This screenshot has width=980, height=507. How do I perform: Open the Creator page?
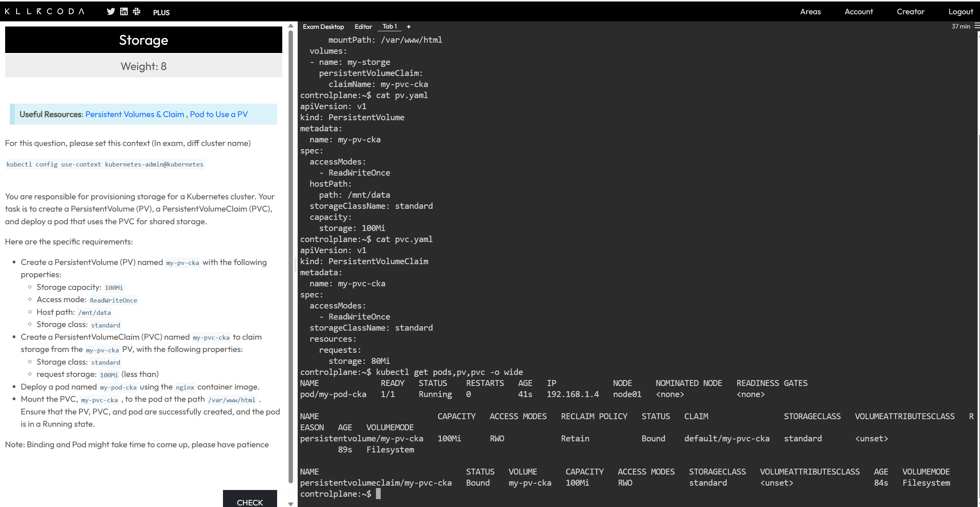910,11
